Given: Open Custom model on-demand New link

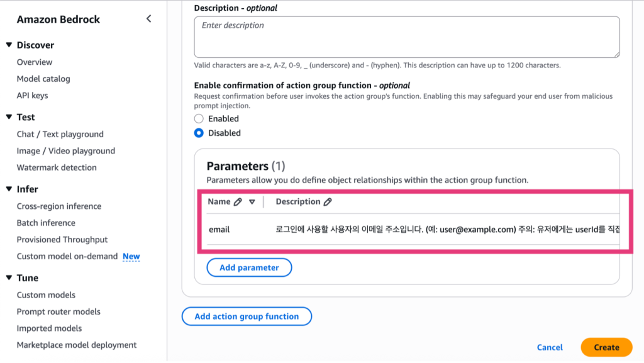Looking at the screenshot, I should point(67,256).
